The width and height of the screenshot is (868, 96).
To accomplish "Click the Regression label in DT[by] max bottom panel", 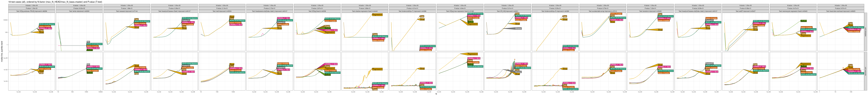I will coord(472,54).
